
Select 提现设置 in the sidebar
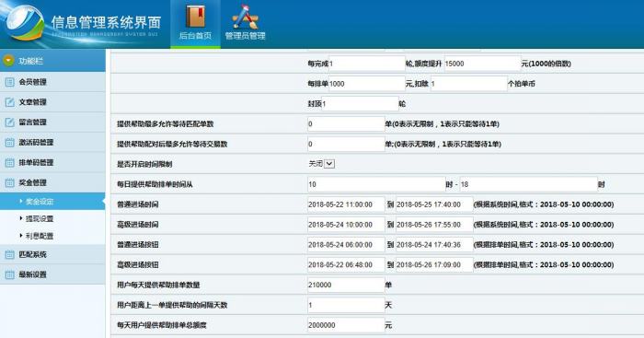coord(40,219)
